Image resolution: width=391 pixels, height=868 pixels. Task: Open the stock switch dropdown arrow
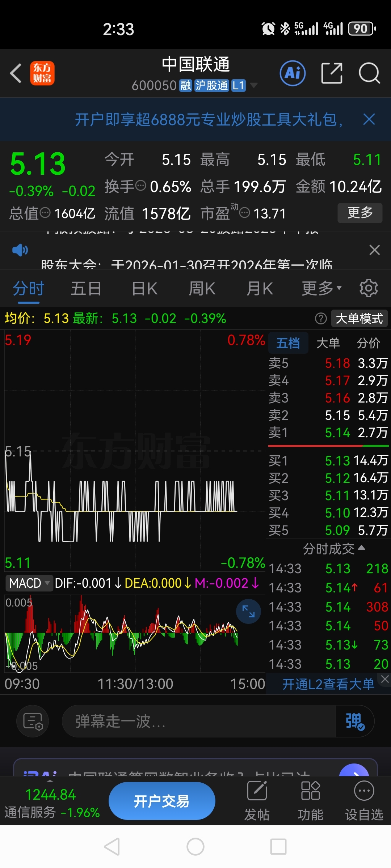[254, 85]
